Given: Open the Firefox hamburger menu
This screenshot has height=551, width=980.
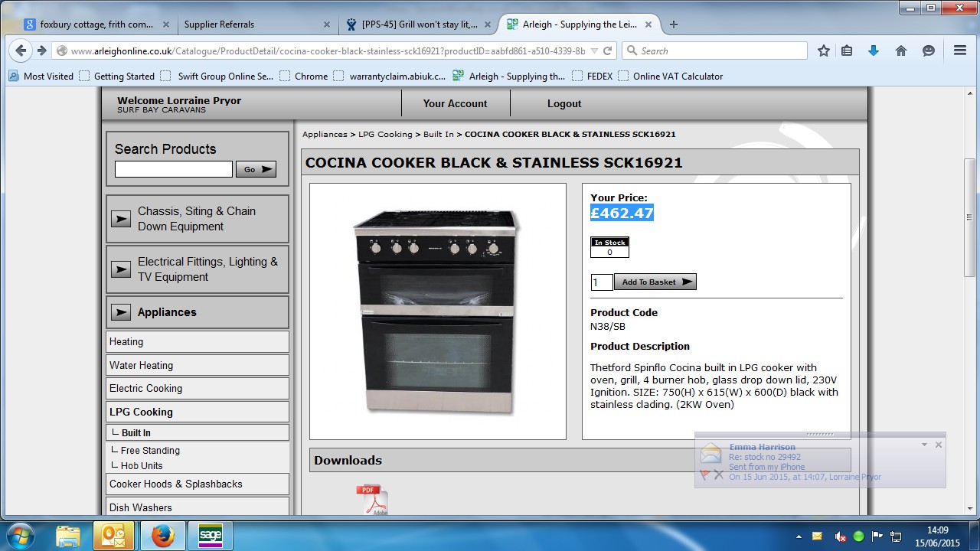Looking at the screenshot, I should pos(959,51).
